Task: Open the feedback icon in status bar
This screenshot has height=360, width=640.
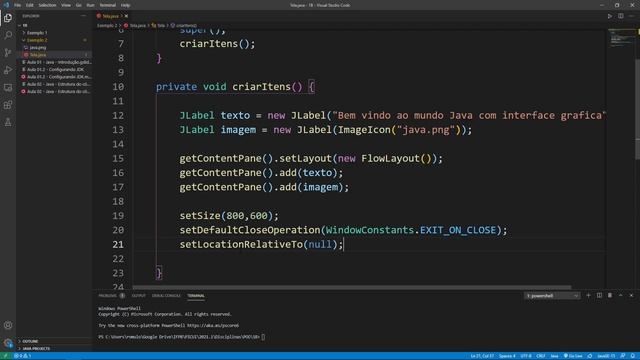Action: [x=622, y=356]
